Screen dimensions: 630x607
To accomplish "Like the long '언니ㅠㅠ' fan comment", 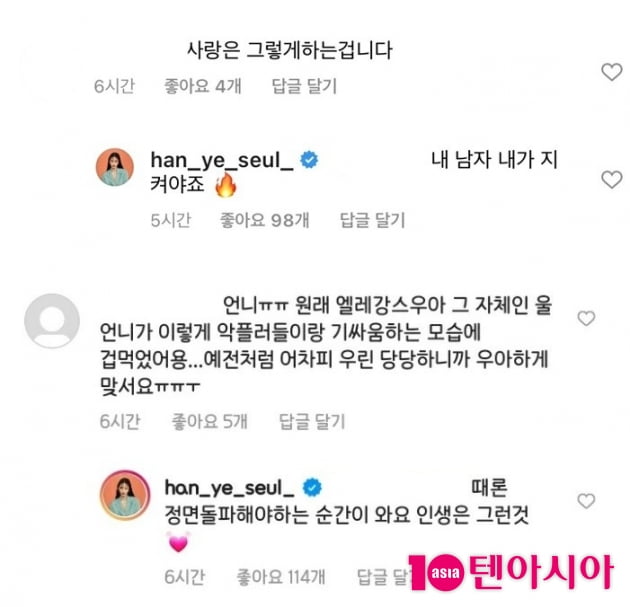I will point(586,319).
